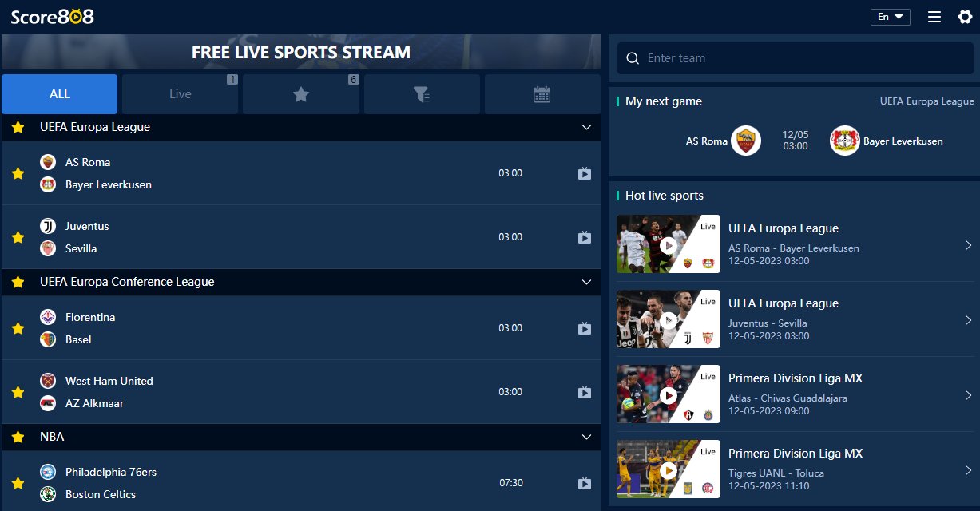Click the search magnifier icon
Image resolution: width=980 pixels, height=511 pixels.
point(632,57)
